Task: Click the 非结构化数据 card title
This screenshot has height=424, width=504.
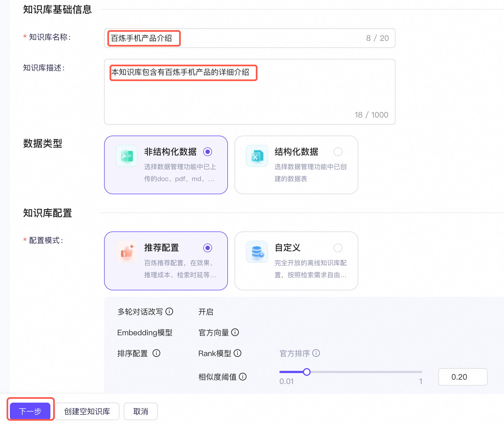Action: coord(170,152)
